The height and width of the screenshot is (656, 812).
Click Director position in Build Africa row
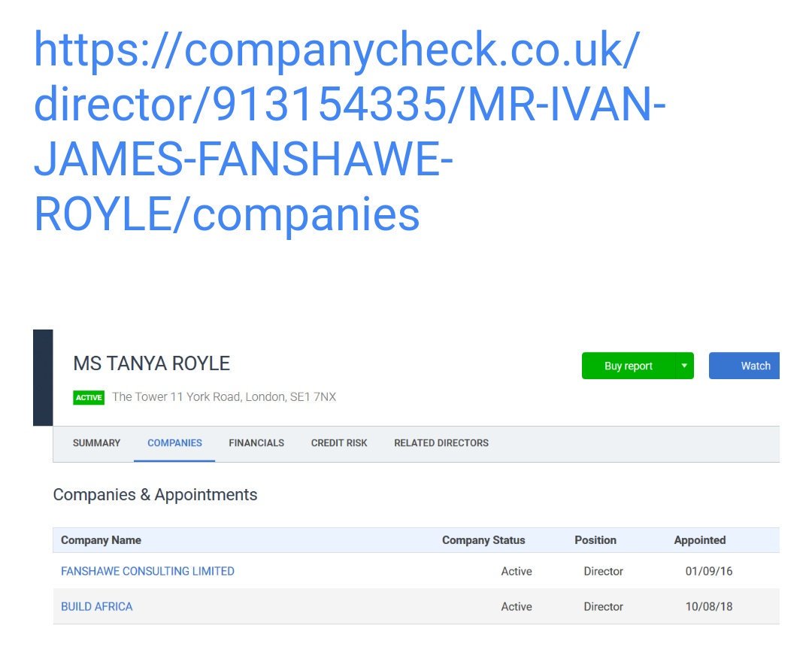click(x=603, y=606)
